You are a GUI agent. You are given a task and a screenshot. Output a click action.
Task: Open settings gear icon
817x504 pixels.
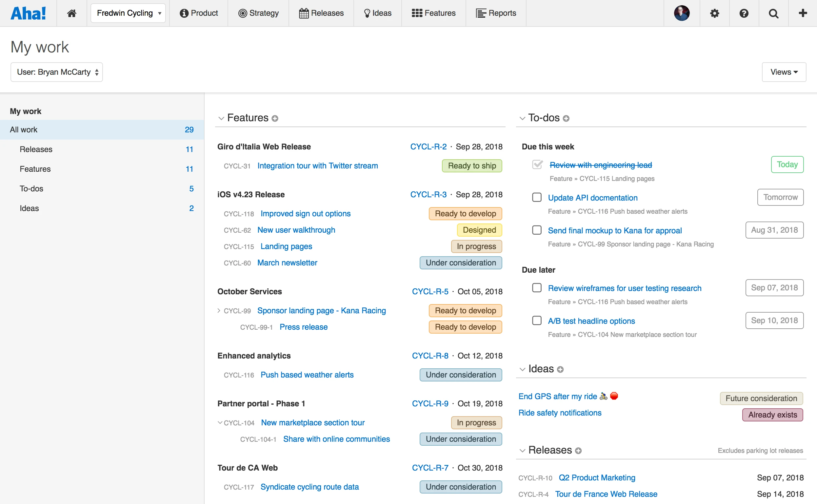(714, 13)
